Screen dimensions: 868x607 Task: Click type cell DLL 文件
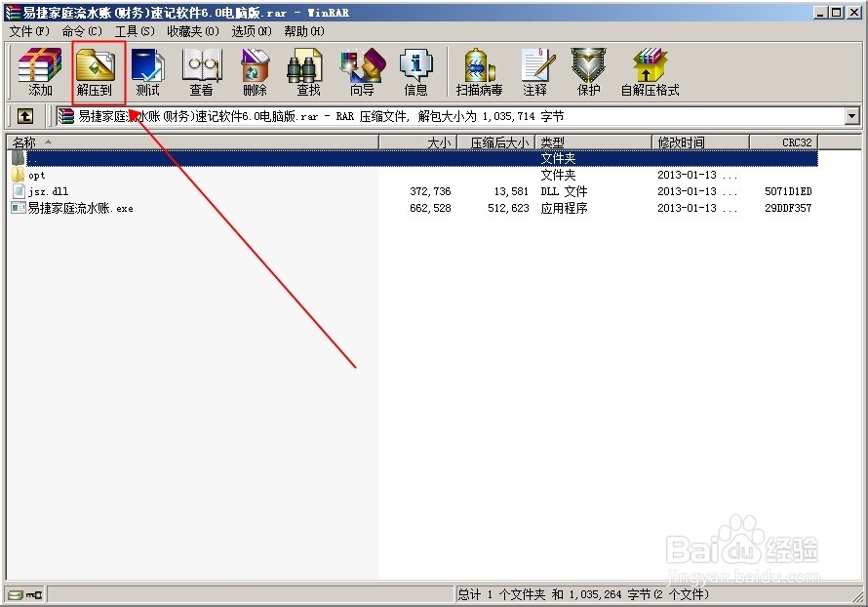(x=564, y=191)
